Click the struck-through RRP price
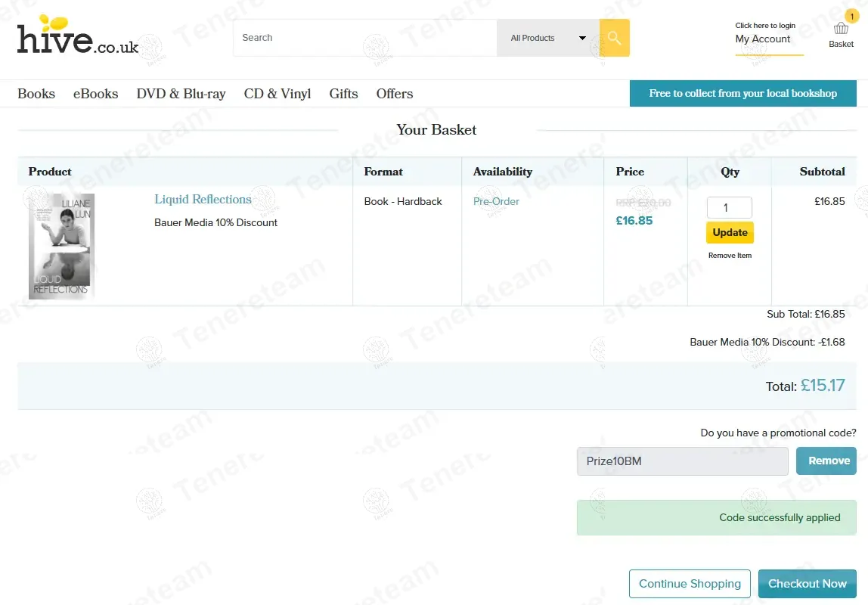 click(643, 203)
